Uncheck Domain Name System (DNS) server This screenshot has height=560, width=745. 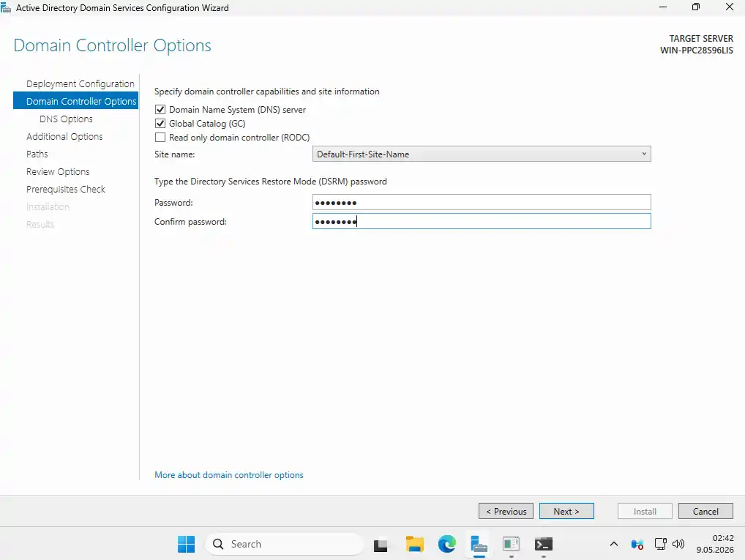click(160, 110)
